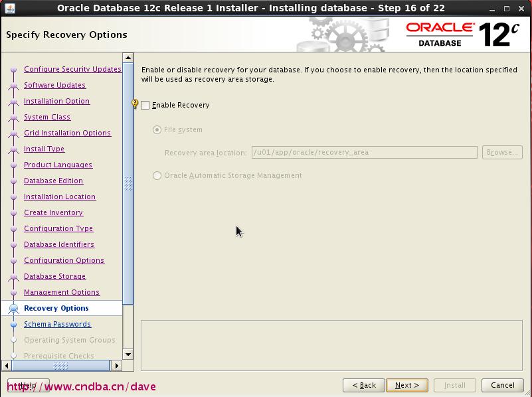This screenshot has height=397, width=532.
Task: Click the Browse... button
Action: (502, 152)
